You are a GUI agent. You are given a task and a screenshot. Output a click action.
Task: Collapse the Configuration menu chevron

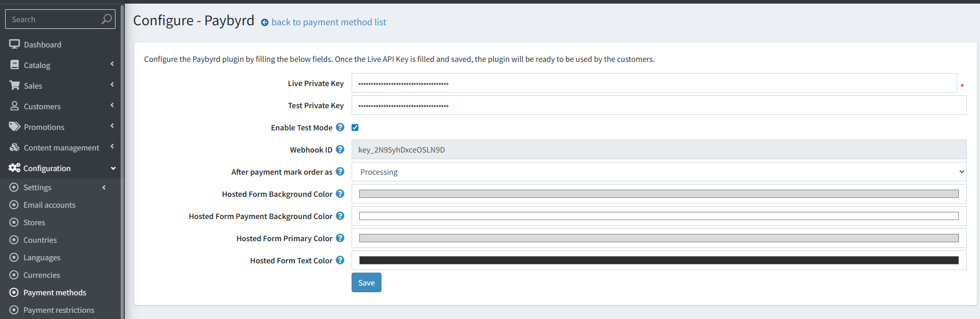click(x=113, y=168)
